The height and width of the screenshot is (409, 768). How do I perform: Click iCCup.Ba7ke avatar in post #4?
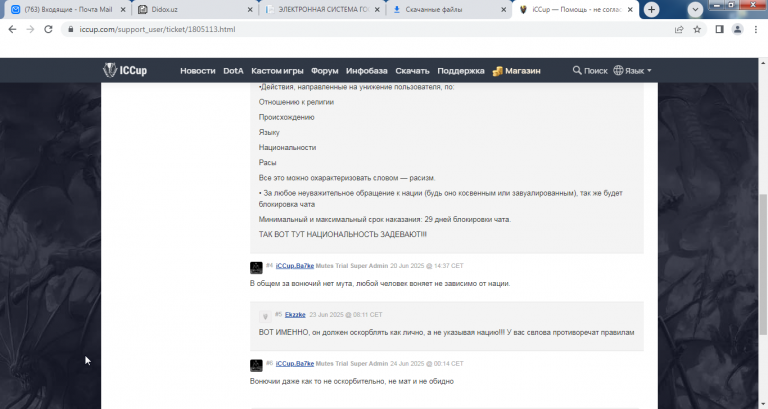click(256, 267)
